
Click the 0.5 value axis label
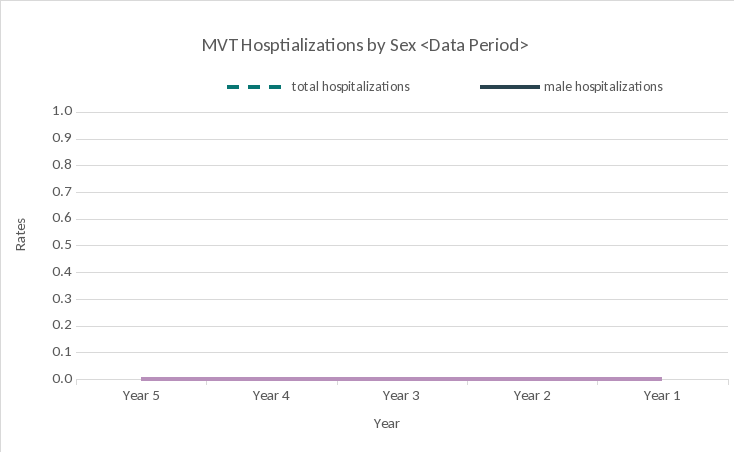click(63, 245)
